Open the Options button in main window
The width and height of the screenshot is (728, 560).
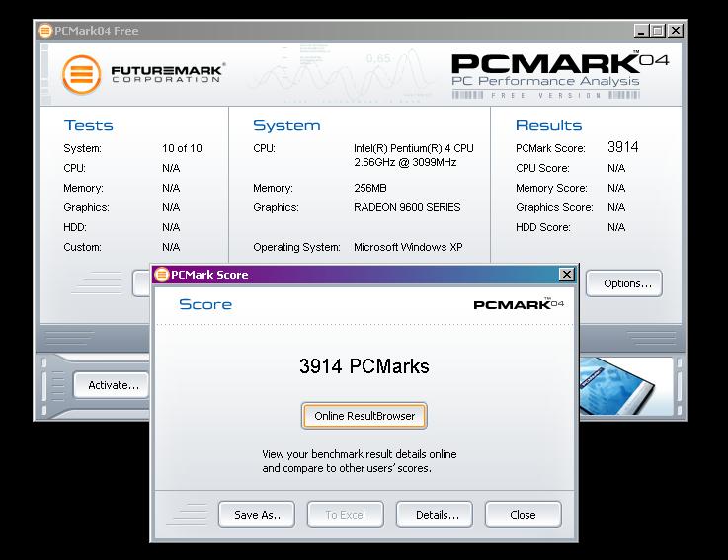tap(624, 283)
